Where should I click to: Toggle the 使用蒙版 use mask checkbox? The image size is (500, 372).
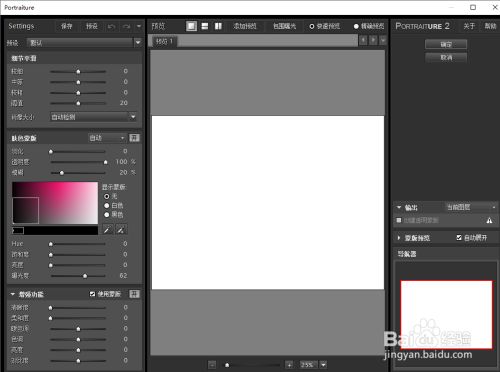point(92,294)
